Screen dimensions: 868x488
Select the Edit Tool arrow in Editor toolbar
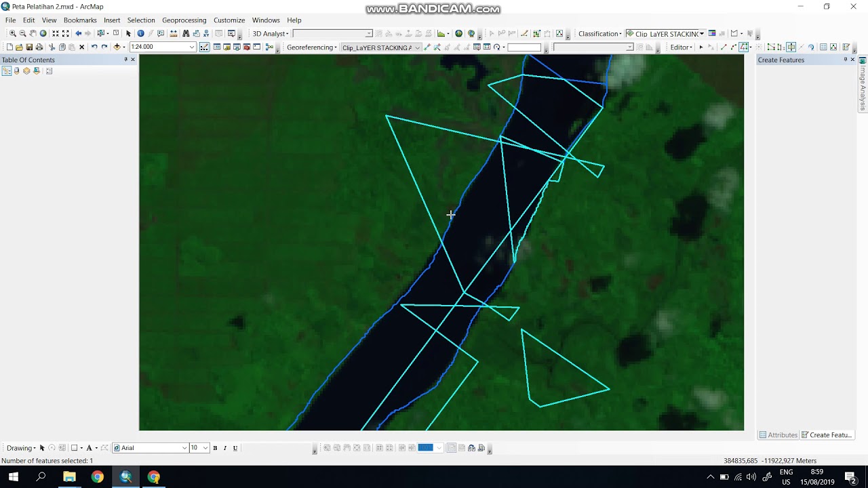tap(701, 47)
